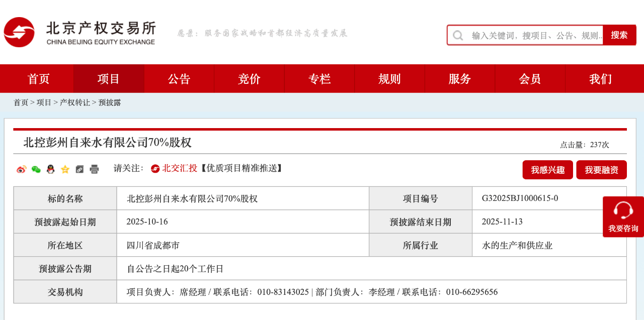Open 我要咨询 headset support widget
Viewport: 644px width, 320px height.
coord(623,217)
